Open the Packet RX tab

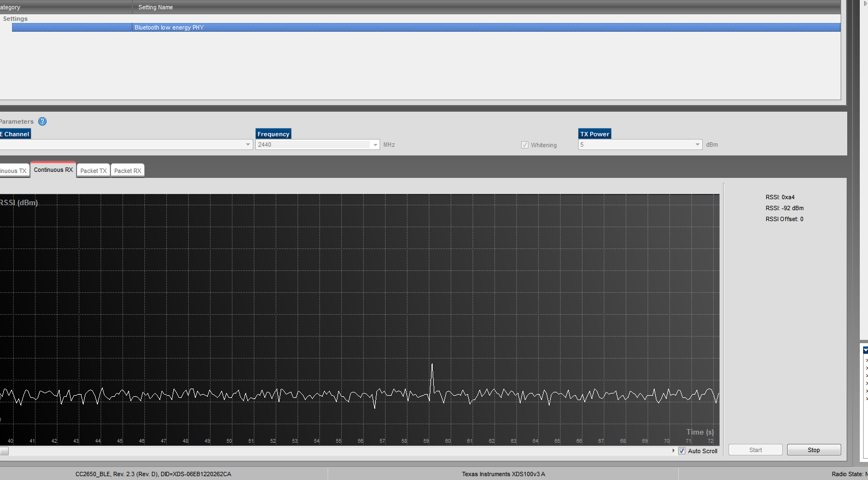(x=127, y=171)
